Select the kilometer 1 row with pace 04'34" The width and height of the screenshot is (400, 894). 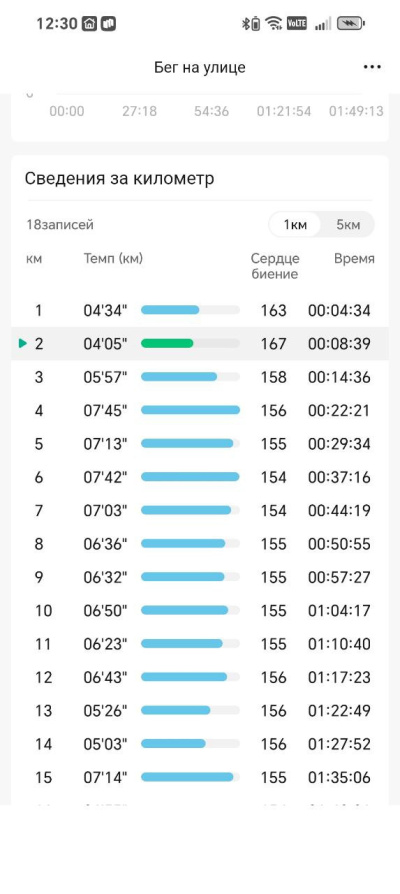click(200, 311)
